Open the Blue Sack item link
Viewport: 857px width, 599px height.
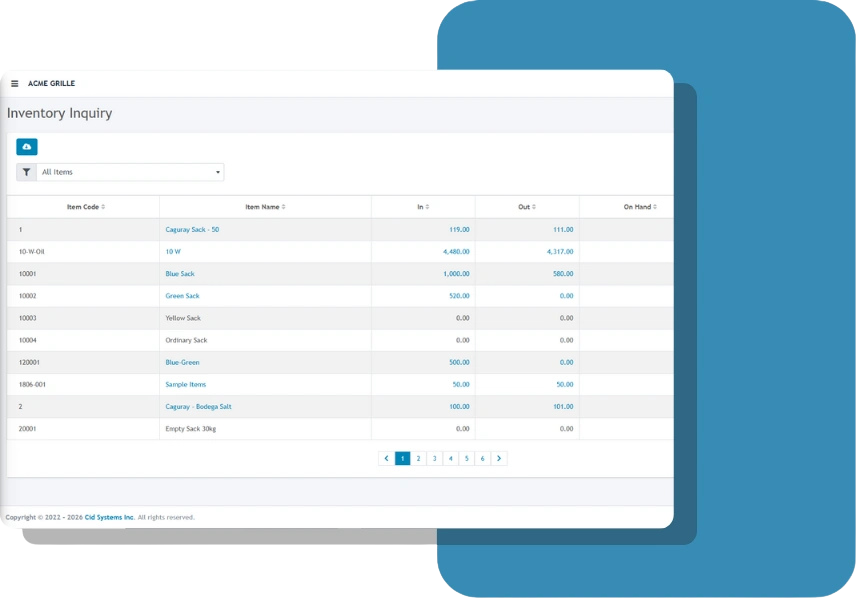(x=182, y=274)
